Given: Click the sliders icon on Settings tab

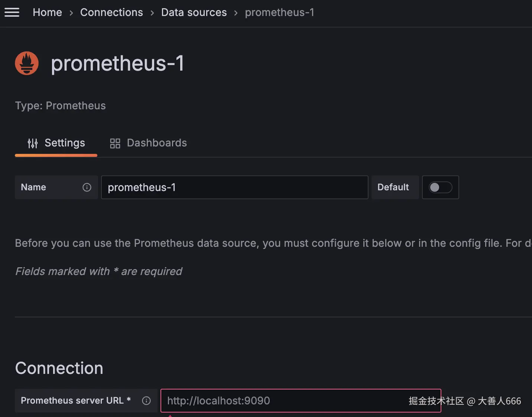Looking at the screenshot, I should click(33, 143).
